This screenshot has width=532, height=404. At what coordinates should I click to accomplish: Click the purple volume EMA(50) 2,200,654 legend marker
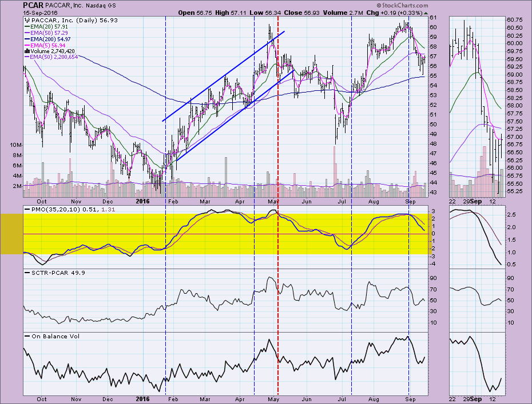[x=27, y=57]
